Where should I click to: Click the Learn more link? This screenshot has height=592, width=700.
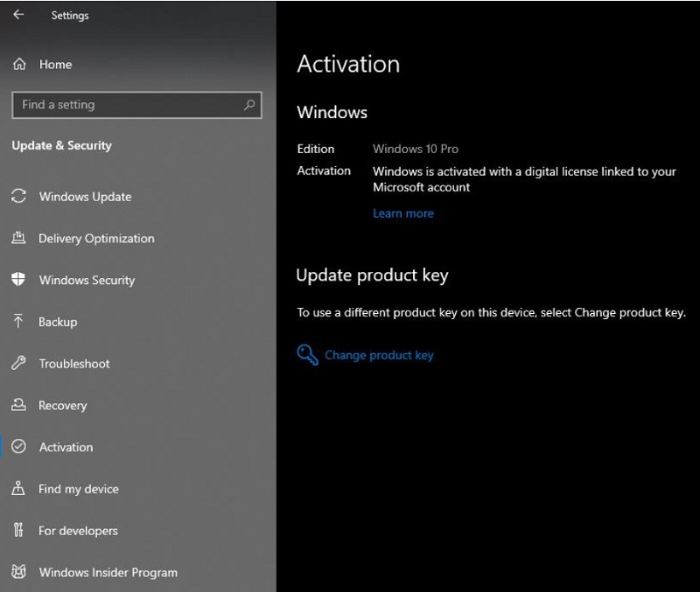(403, 213)
